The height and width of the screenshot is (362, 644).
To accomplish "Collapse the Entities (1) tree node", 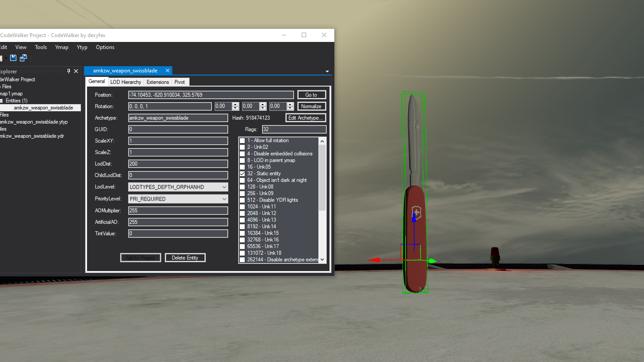I will tap(1, 101).
